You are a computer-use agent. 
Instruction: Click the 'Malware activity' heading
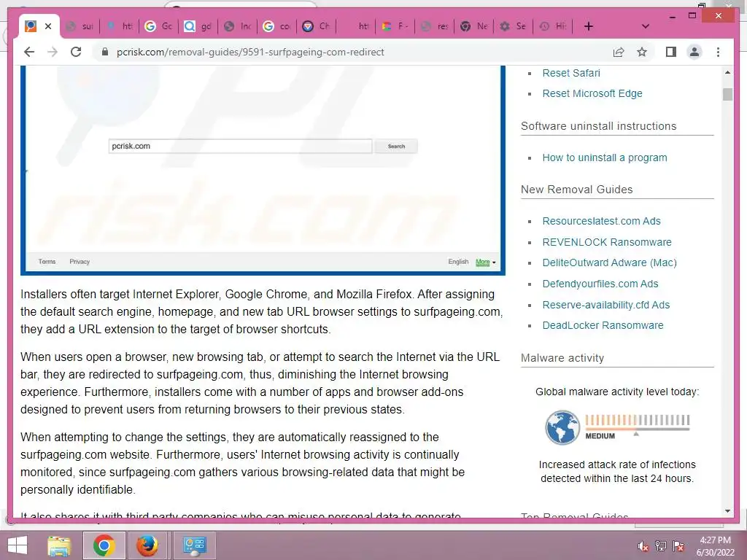click(x=562, y=358)
